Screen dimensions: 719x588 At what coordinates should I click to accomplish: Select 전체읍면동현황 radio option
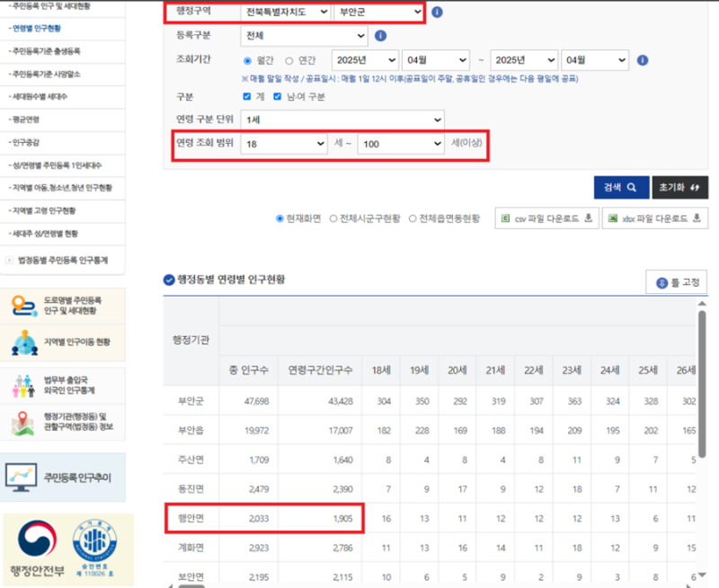click(x=413, y=218)
